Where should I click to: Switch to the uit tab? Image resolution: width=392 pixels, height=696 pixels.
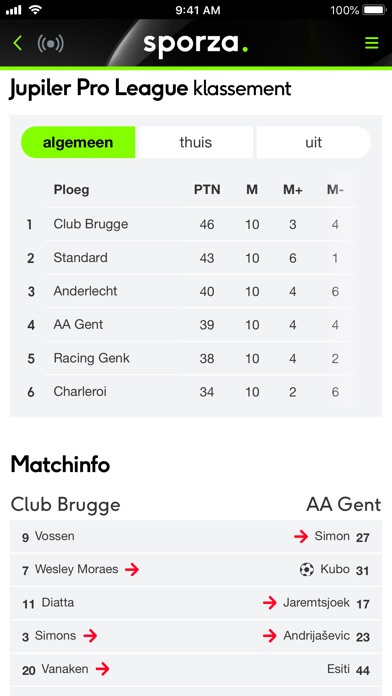tap(313, 142)
